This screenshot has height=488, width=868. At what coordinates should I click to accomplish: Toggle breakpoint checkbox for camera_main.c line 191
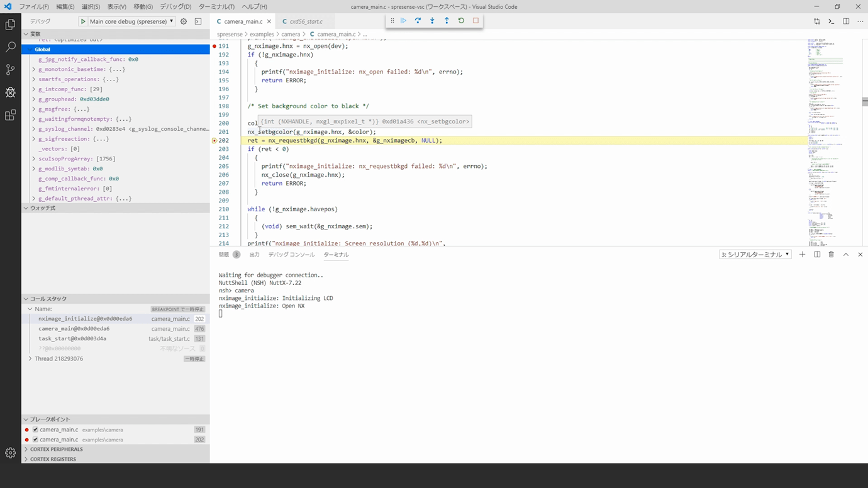click(35, 430)
